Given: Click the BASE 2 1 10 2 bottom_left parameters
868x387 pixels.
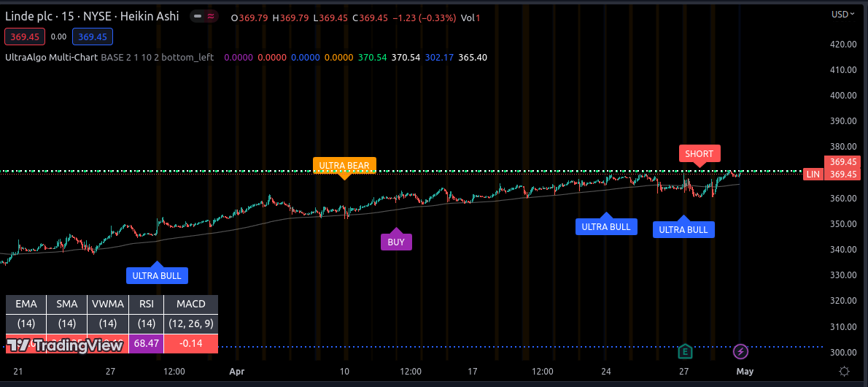Looking at the screenshot, I should [x=158, y=57].
